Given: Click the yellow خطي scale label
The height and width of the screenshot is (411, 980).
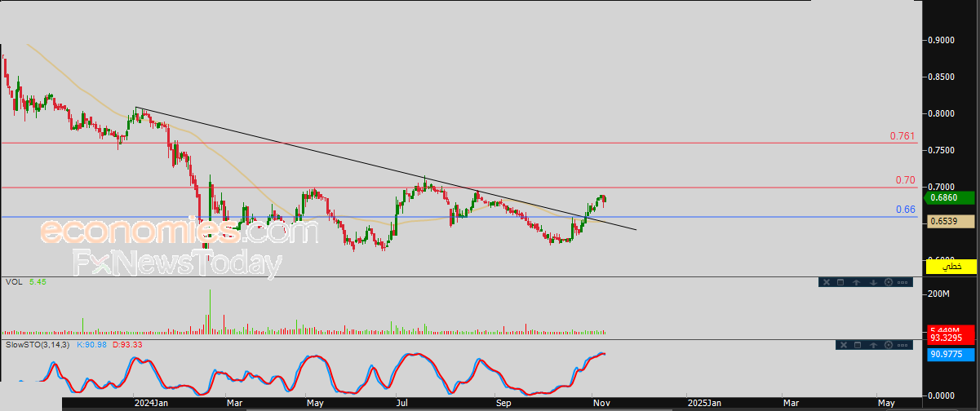Looking at the screenshot, I should (951, 267).
